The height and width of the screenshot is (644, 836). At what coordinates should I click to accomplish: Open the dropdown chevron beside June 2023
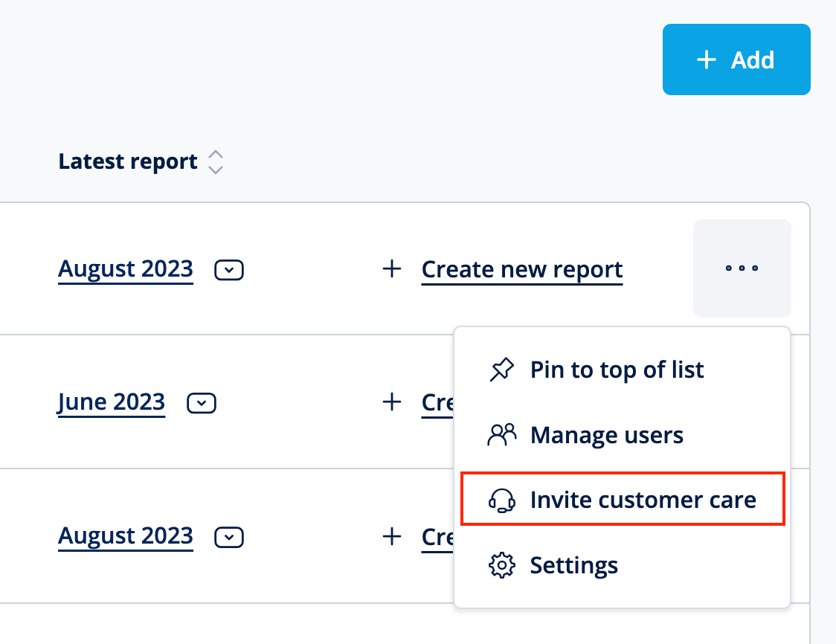[201, 402]
